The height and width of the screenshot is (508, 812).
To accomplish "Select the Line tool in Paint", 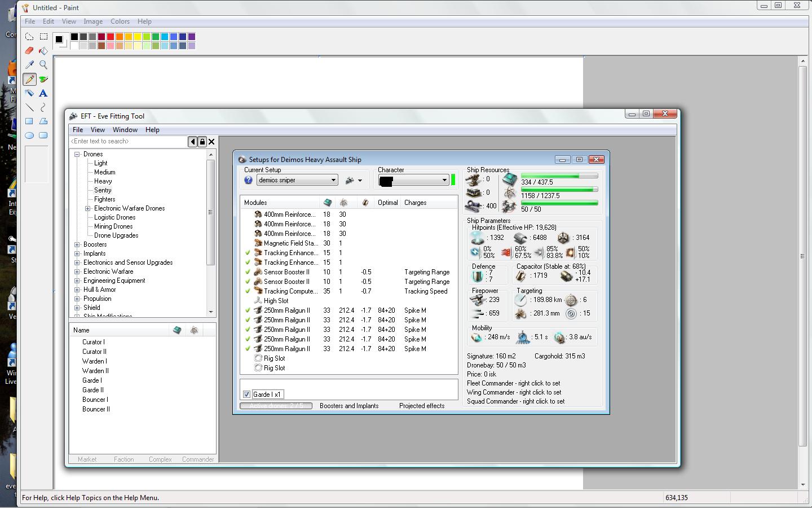I will click(29, 107).
